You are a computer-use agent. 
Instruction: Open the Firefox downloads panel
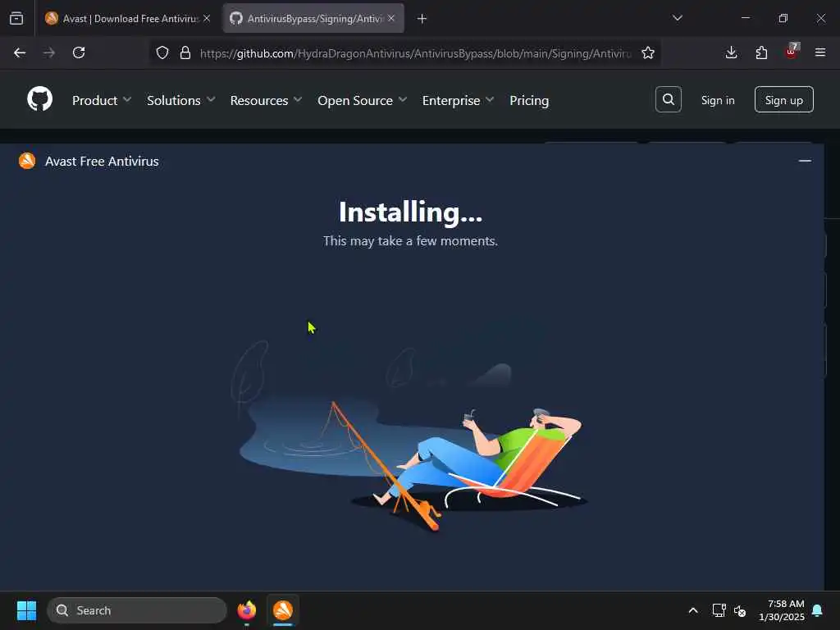click(731, 52)
